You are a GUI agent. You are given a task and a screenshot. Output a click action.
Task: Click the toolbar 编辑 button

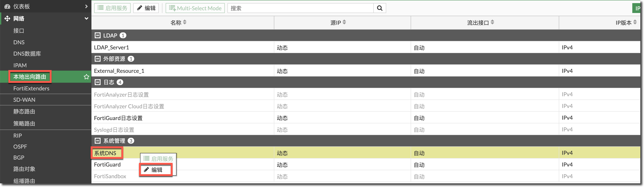146,8
